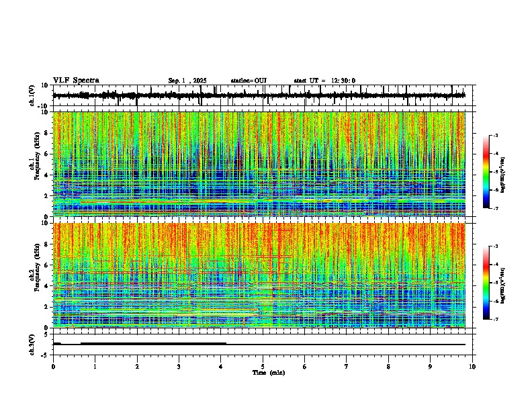Click the ch.2 spectrogram color scale bar
Screen dimensions: 532x411
coord(486,283)
